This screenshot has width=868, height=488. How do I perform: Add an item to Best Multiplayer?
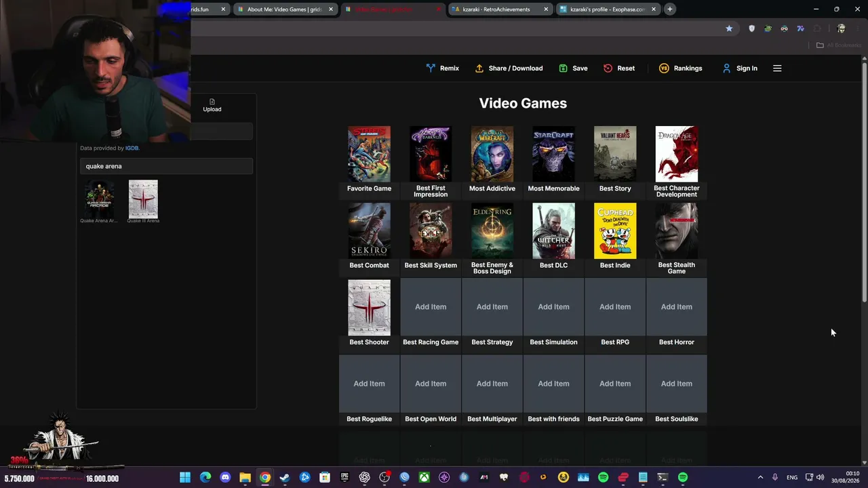click(x=492, y=384)
